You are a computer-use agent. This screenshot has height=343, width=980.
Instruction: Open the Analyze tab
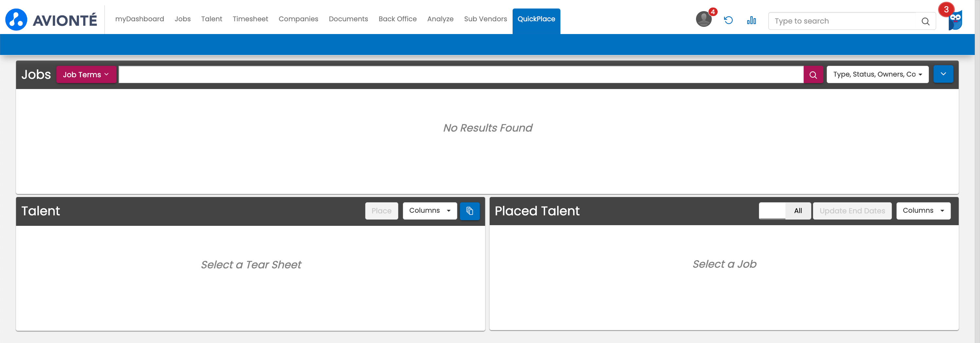pos(440,19)
